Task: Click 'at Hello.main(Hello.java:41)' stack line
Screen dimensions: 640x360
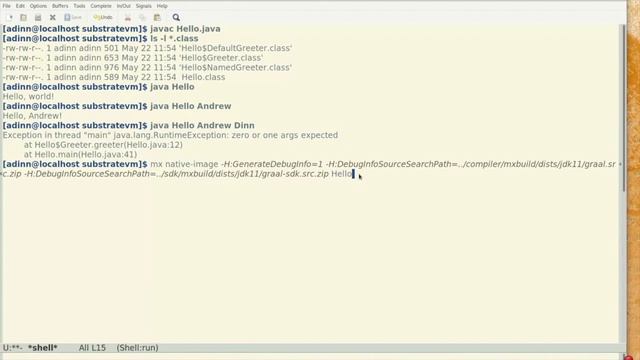Action: pyautogui.click(x=80, y=155)
